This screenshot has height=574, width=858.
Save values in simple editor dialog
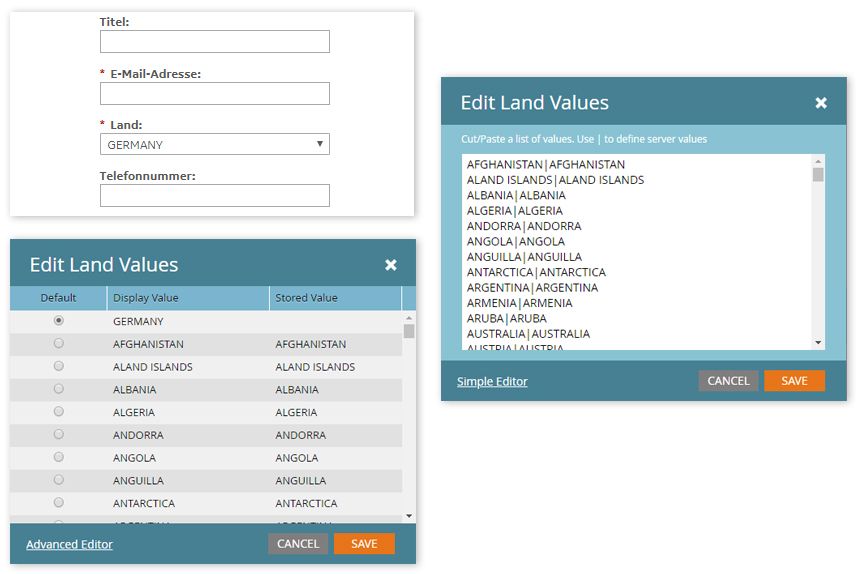(364, 543)
